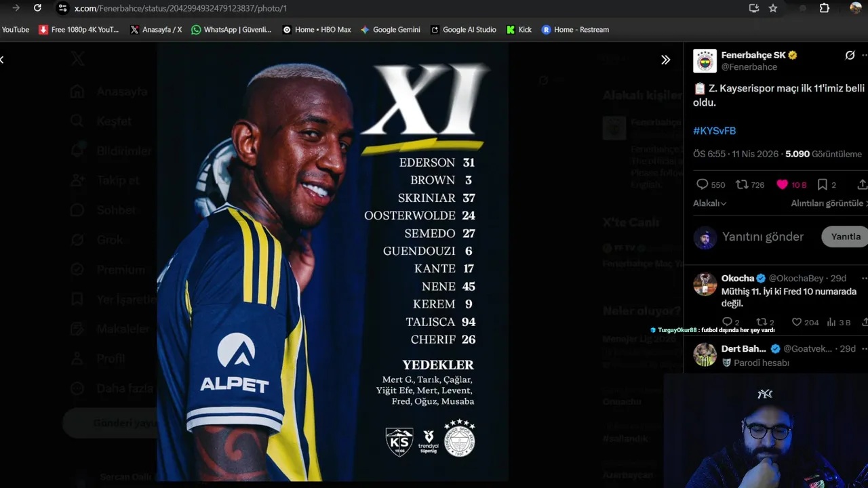
Task: Like Okocha's comment with 204 likes
Action: coord(806,323)
